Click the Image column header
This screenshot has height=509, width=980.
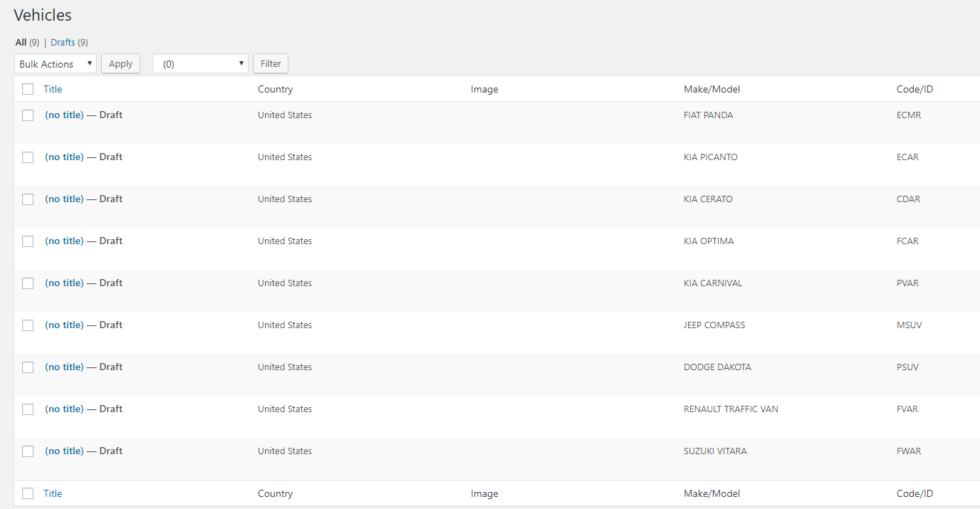click(x=484, y=89)
